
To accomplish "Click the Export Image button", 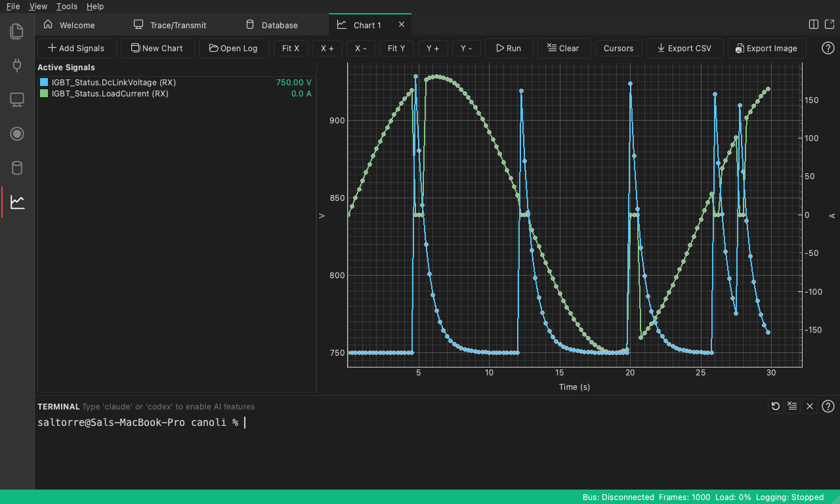I will coord(766,48).
